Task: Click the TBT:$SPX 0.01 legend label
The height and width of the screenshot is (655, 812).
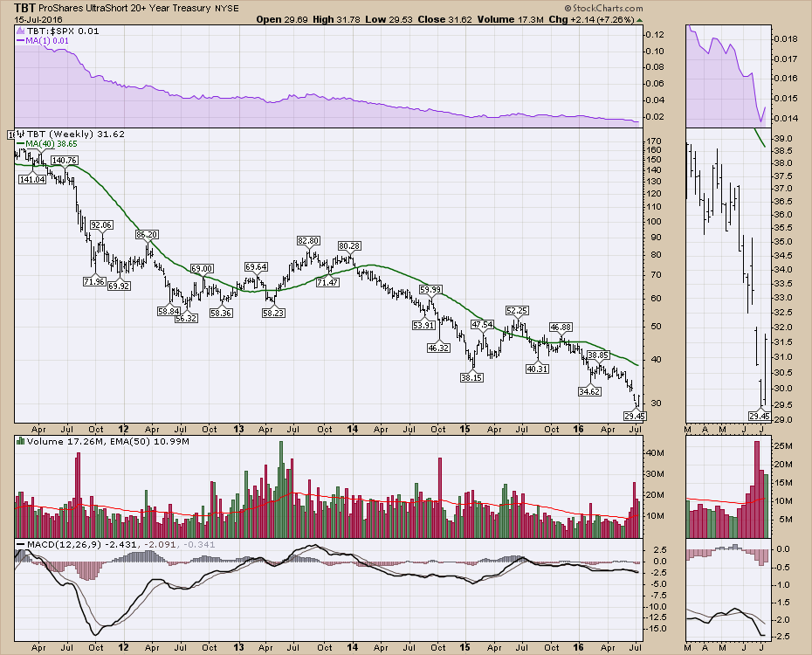Action: click(63, 31)
